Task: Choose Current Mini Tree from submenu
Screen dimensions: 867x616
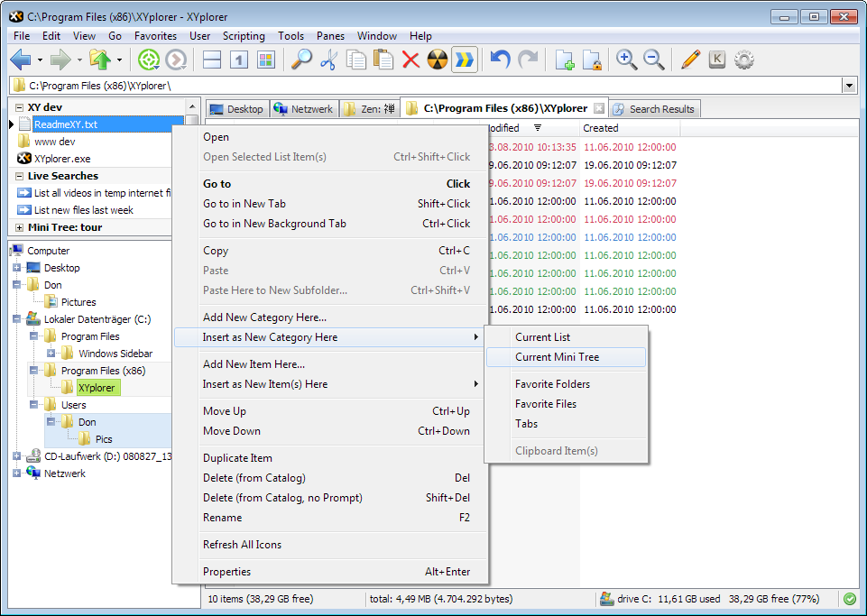Action: coord(557,357)
